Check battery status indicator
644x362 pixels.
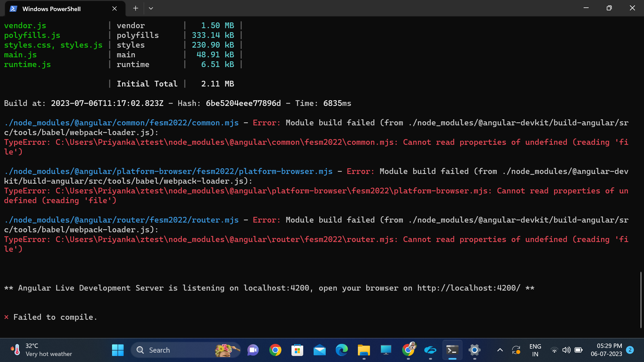[x=579, y=350]
